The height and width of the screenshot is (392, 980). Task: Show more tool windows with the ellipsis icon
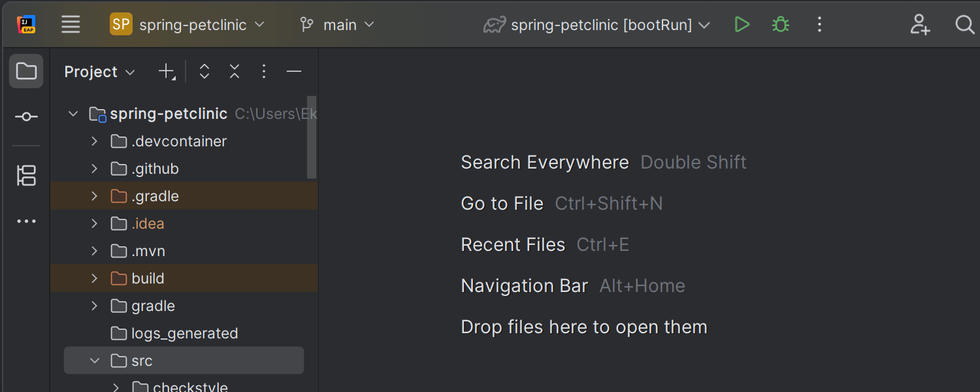(26, 221)
